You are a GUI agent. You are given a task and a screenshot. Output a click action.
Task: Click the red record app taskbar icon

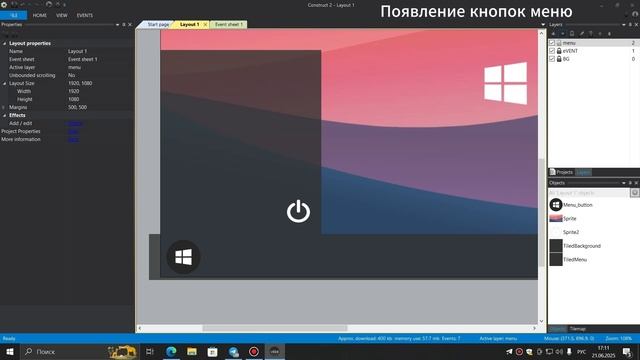254,351
